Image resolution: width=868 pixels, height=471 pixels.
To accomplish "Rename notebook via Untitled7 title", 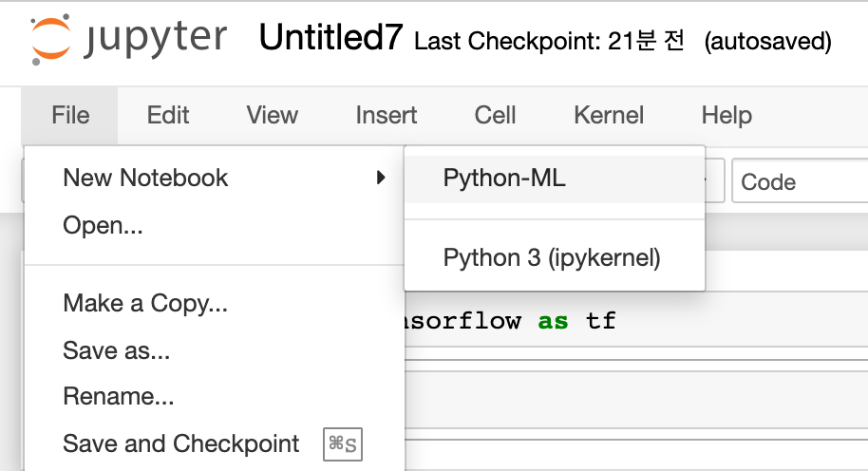I will (x=330, y=38).
